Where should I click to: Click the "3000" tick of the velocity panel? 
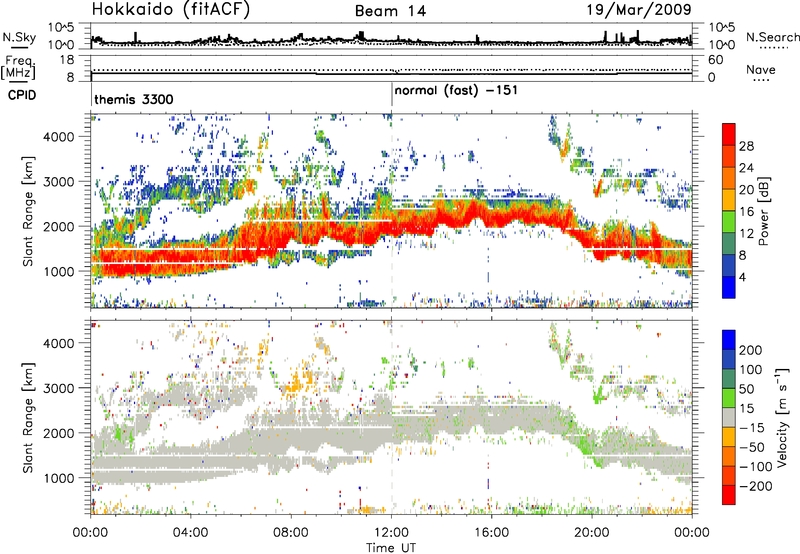59,389
